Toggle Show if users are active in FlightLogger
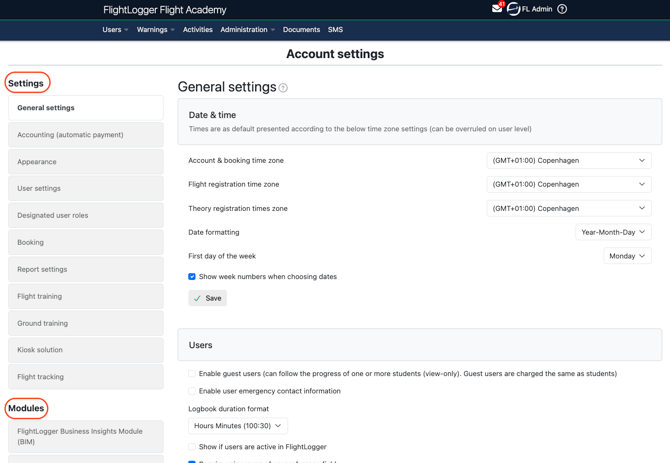This screenshot has width=670, height=463. tap(192, 447)
